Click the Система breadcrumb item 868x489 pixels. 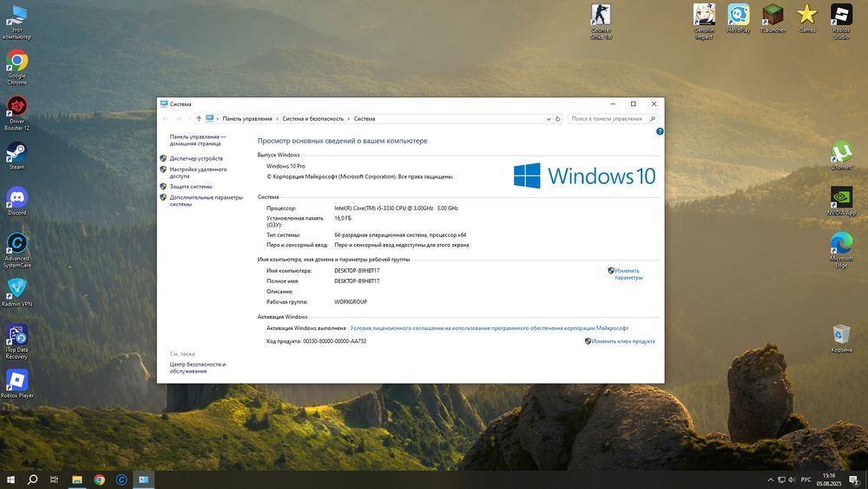[x=365, y=119]
